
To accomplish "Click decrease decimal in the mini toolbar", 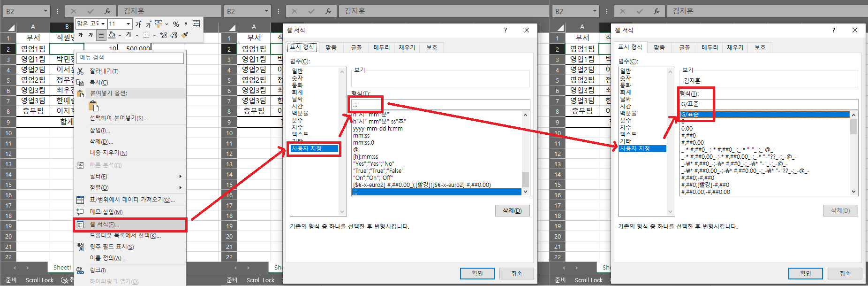I will (x=174, y=35).
